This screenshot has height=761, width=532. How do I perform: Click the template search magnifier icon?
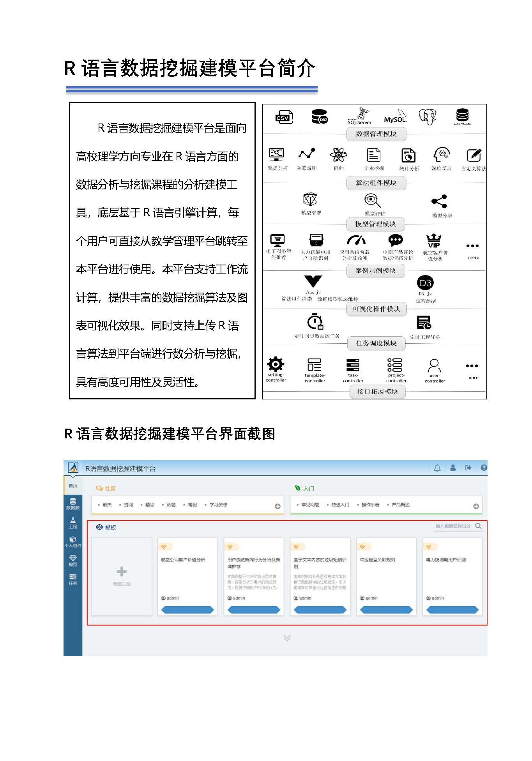point(478,526)
